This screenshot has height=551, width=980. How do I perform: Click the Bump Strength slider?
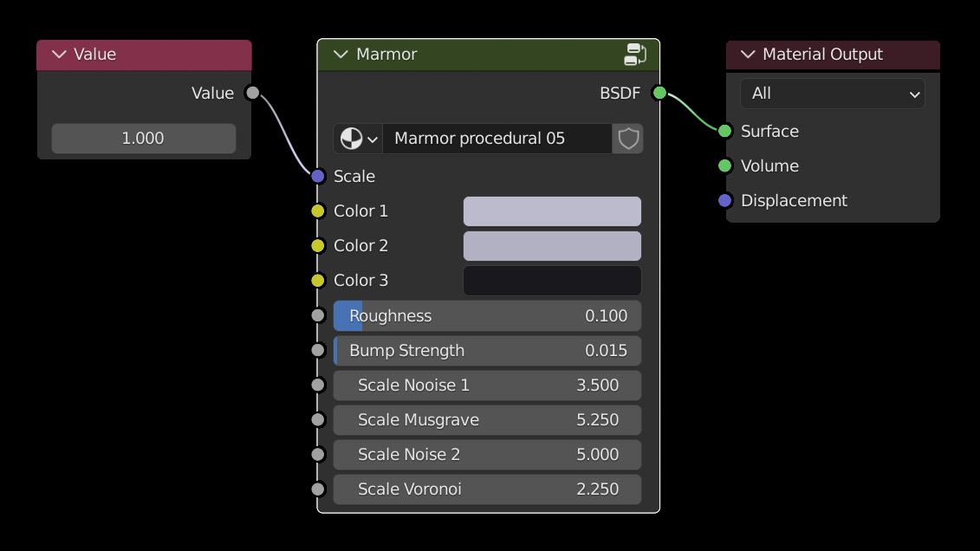(487, 351)
